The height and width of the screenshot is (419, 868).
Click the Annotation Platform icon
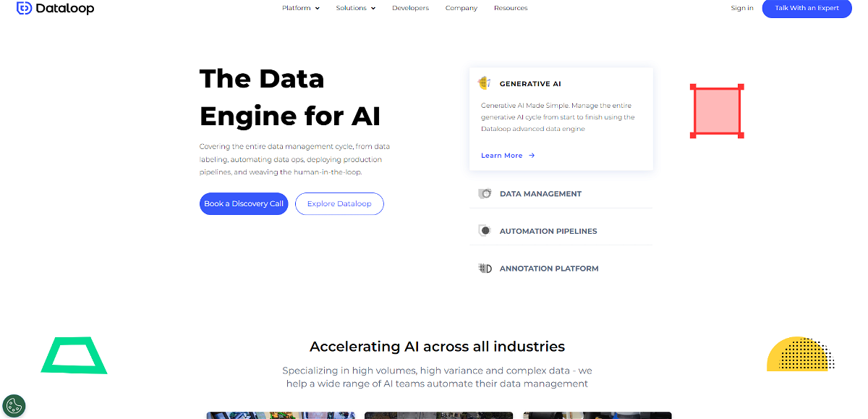[x=485, y=268]
